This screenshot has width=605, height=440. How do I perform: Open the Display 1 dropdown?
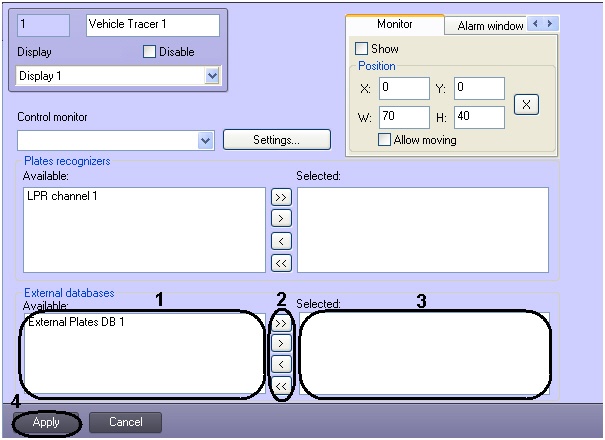click(x=211, y=75)
